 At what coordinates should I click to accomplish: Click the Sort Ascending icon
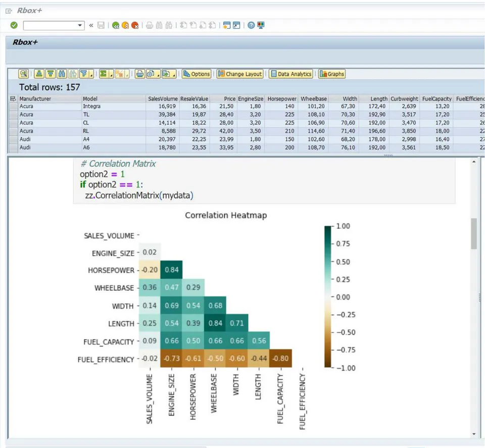coord(39,74)
